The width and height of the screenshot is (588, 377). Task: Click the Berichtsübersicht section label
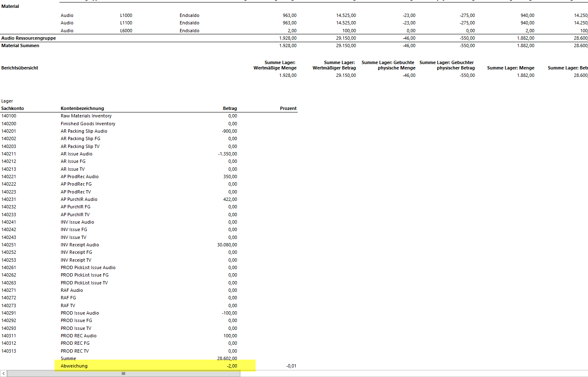20,68
